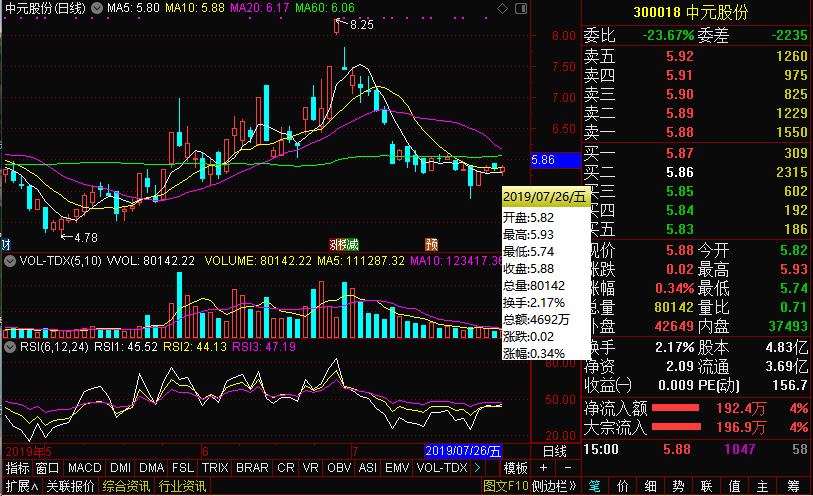
Task: Click the highlighted date 2019/07/26/五 on the timeline
Action: tap(463, 451)
